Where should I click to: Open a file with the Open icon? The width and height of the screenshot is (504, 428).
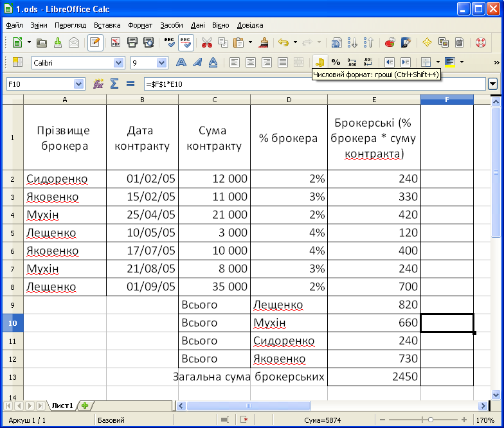click(x=42, y=42)
